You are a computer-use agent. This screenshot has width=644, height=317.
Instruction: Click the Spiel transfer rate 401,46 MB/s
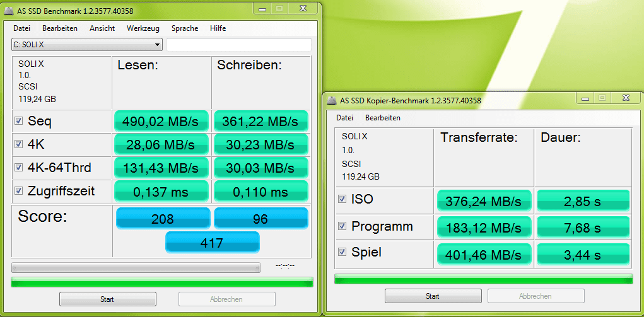point(484,254)
